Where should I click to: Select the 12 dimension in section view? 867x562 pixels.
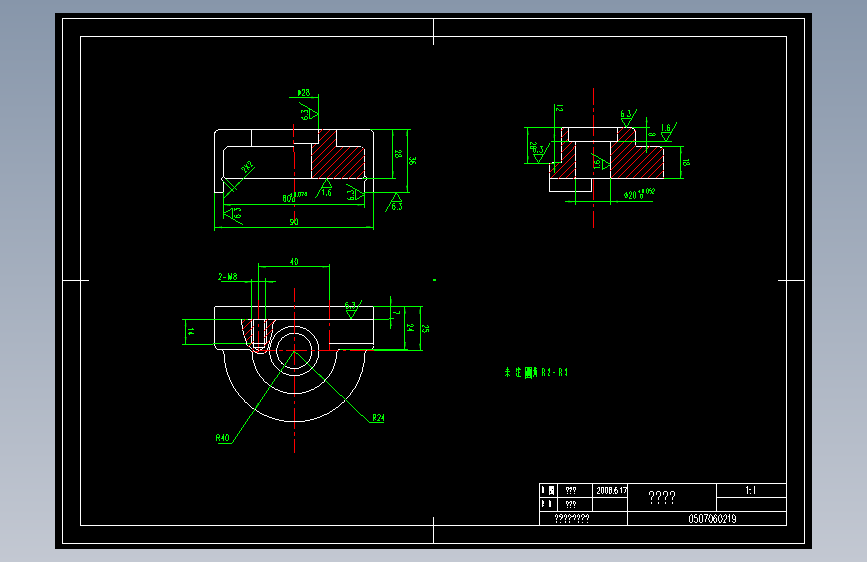pyautogui.click(x=560, y=108)
